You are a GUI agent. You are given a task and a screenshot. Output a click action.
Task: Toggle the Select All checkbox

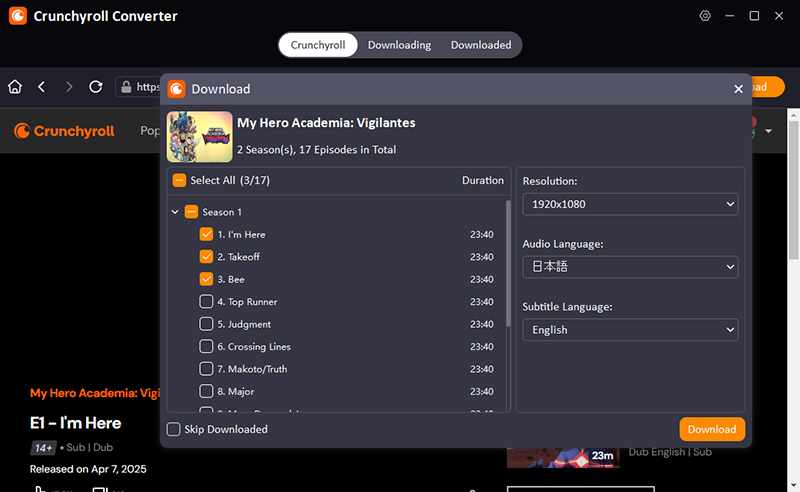[179, 180]
